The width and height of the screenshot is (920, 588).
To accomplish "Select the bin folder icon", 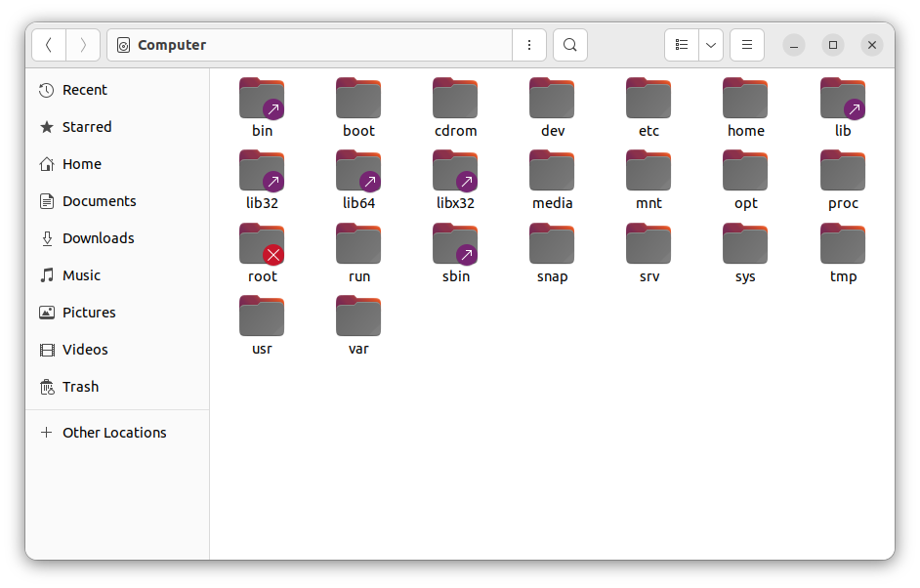I will (x=262, y=98).
